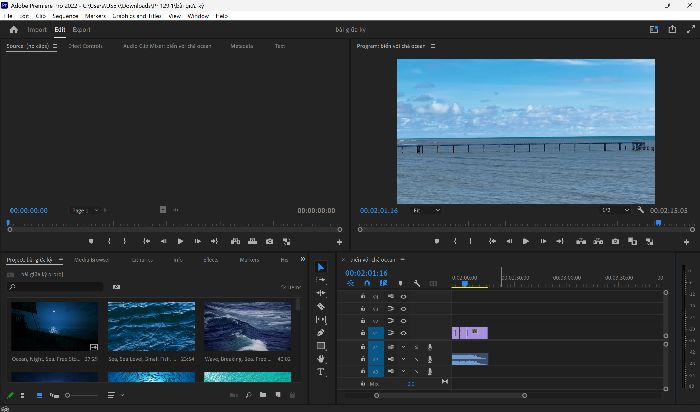Toggle the eye visibility on the top video track
The image size is (700, 412).
click(x=404, y=296)
